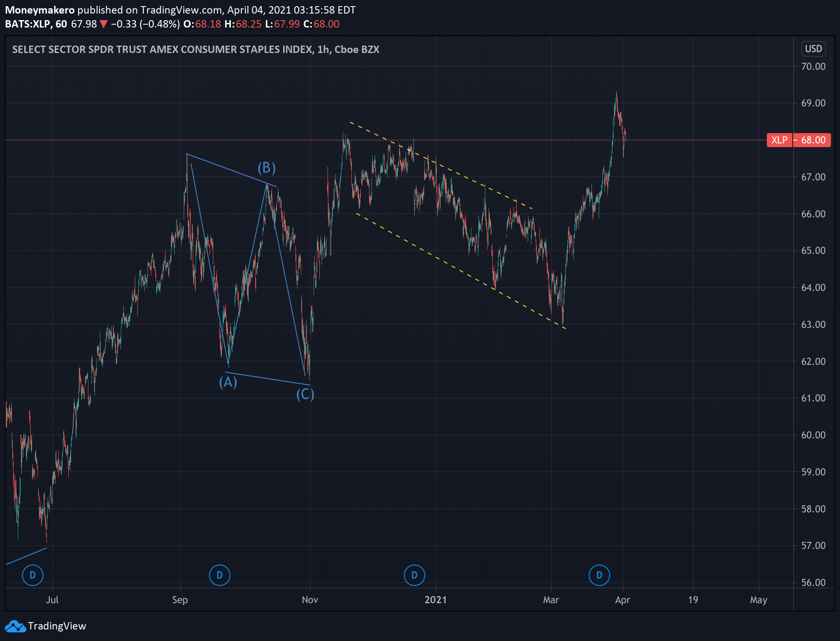
Task: Click the Sep time axis label
Action: pos(180,600)
